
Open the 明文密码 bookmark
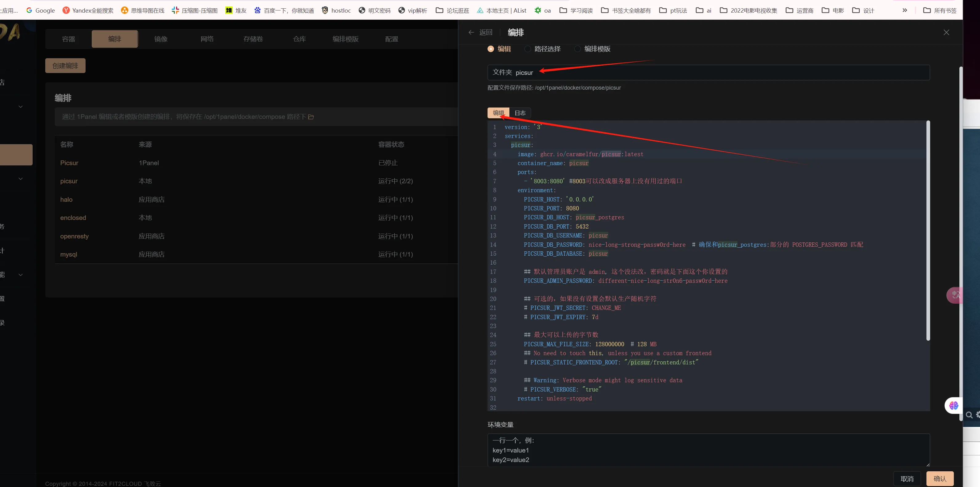tap(374, 10)
